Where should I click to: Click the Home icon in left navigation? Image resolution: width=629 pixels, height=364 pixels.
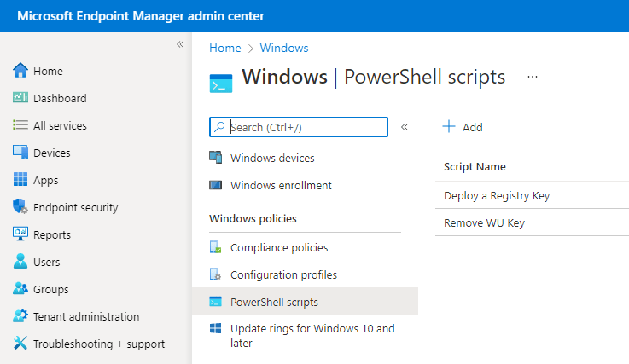[20, 71]
